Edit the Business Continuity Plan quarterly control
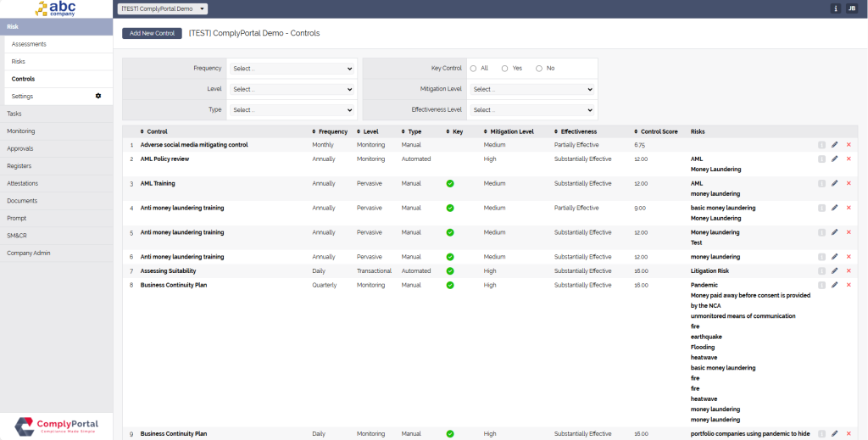 [834, 285]
